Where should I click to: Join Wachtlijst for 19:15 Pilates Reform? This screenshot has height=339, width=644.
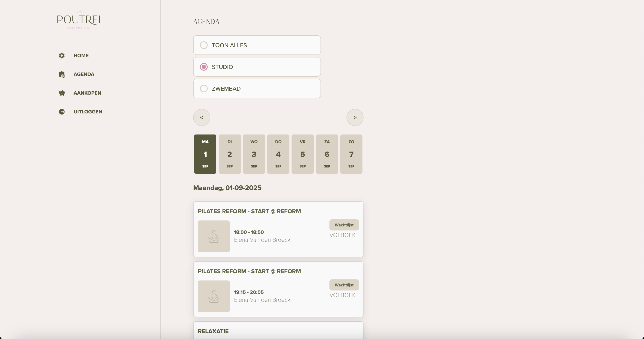click(x=344, y=285)
